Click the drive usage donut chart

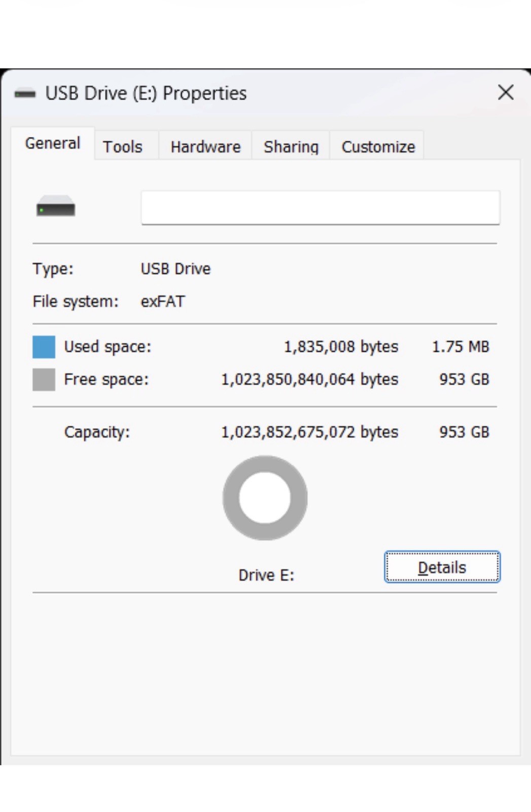[x=265, y=498]
